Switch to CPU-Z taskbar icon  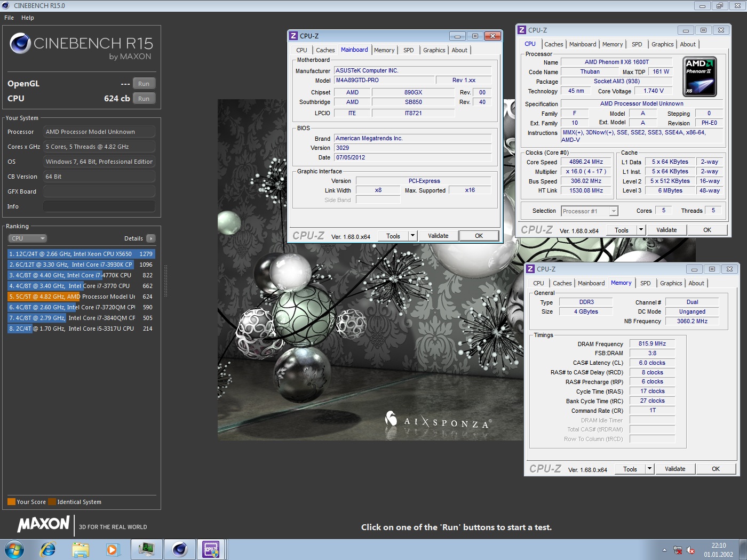point(211,549)
